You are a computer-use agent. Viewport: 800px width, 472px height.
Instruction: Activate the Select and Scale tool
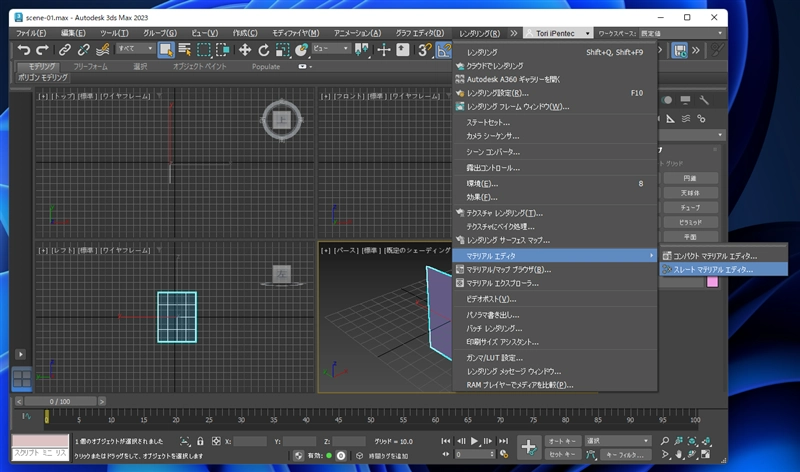click(x=282, y=49)
